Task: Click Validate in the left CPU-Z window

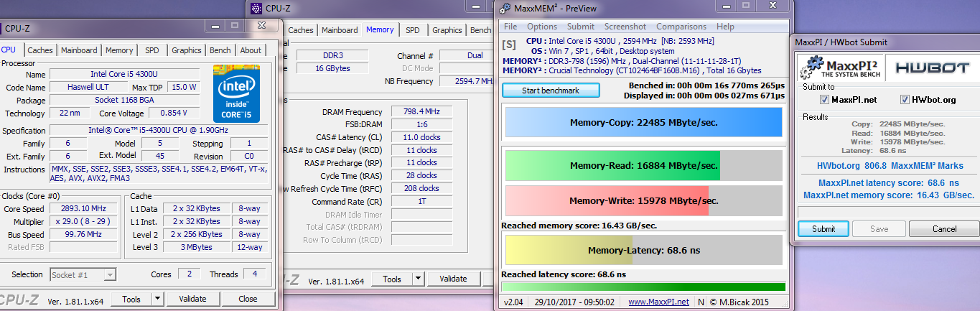Action: [192, 299]
